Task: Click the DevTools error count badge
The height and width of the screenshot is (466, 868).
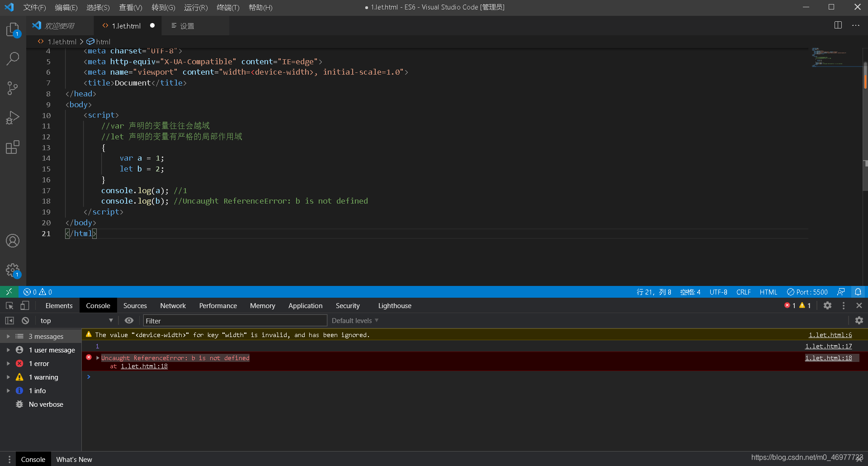Action: click(790, 306)
